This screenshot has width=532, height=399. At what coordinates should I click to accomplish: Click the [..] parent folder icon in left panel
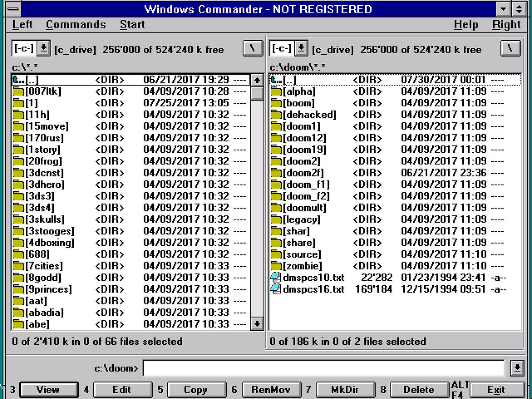[x=17, y=80]
